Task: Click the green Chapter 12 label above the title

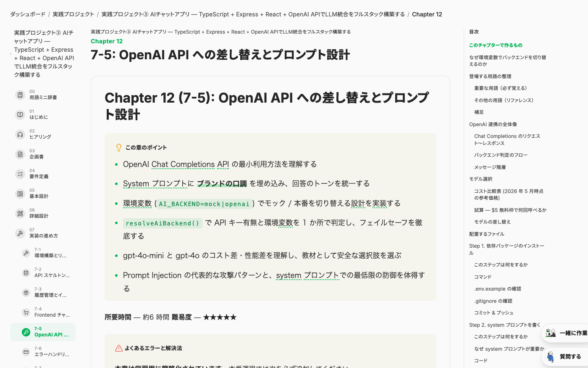Action: pos(107,41)
